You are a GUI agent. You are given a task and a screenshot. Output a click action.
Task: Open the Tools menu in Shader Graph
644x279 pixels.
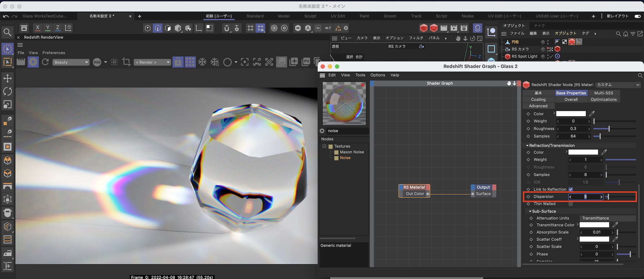[x=360, y=75]
